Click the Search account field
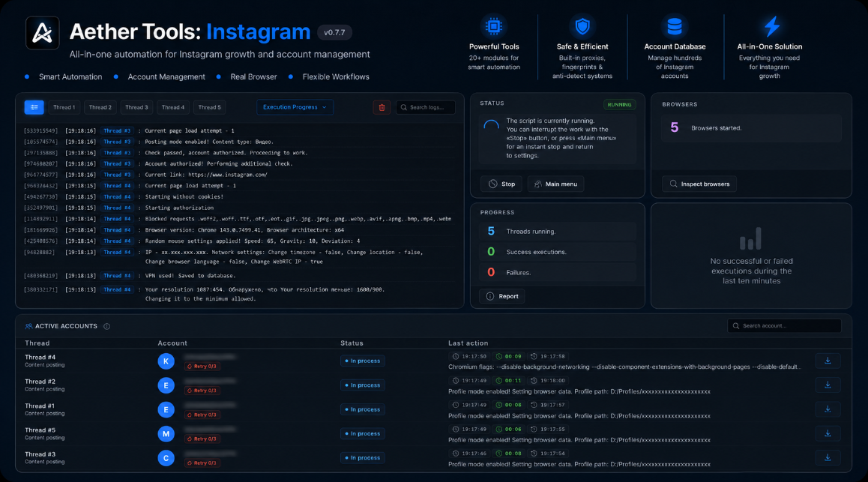This screenshot has width=868, height=482. 784,326
